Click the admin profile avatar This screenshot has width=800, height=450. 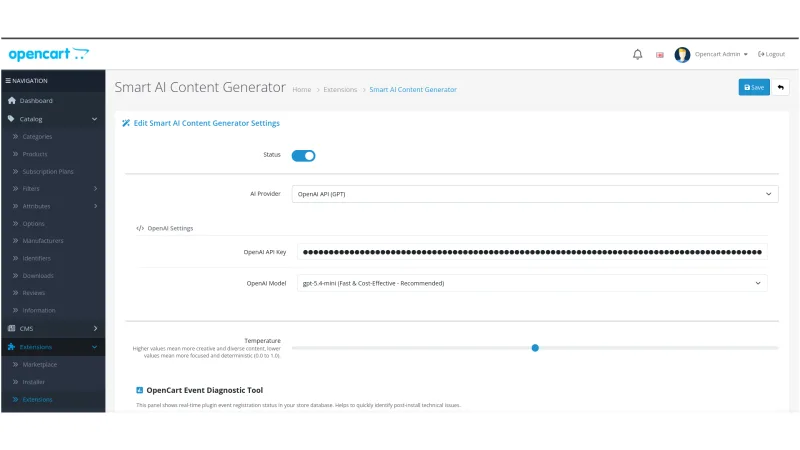pos(682,55)
